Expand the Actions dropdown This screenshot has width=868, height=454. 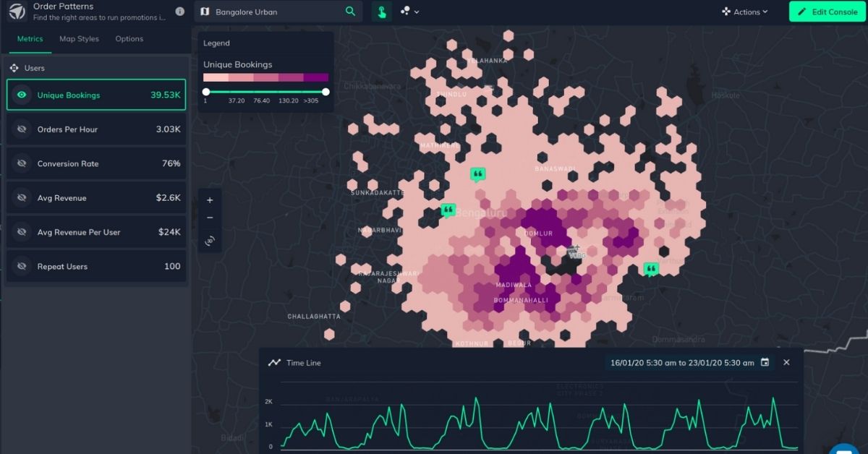[x=744, y=12]
